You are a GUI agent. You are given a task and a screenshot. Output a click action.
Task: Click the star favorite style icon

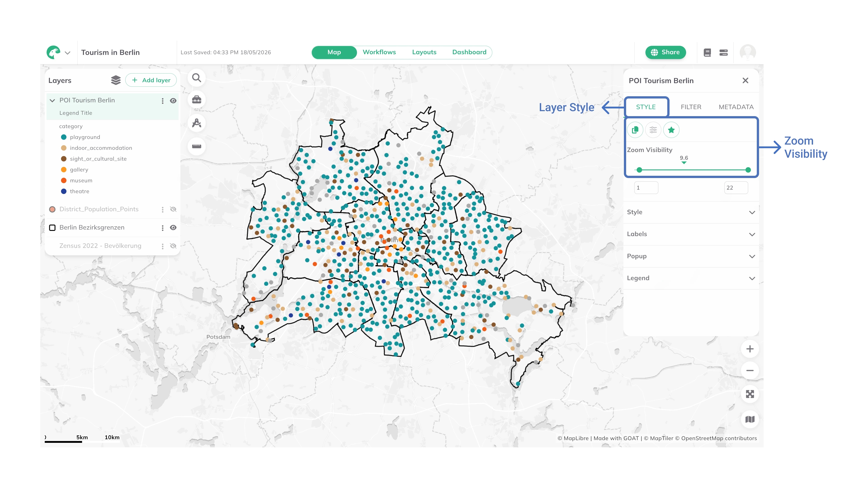[671, 130]
